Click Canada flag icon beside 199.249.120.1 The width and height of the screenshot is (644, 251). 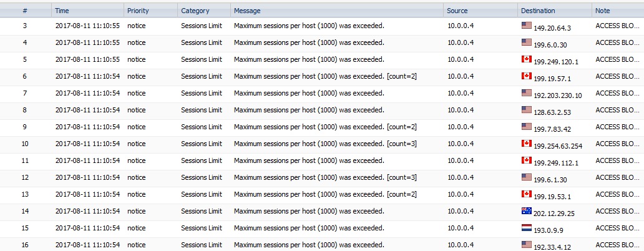point(526,59)
